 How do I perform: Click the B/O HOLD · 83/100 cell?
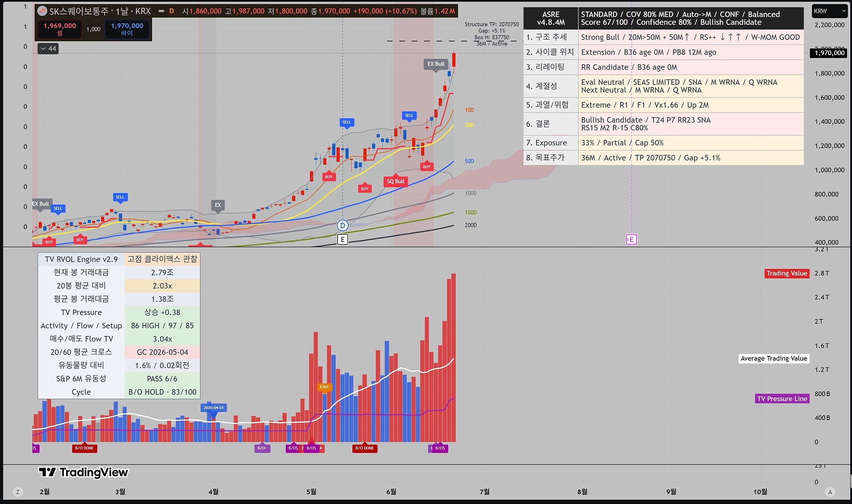pyautogui.click(x=162, y=392)
